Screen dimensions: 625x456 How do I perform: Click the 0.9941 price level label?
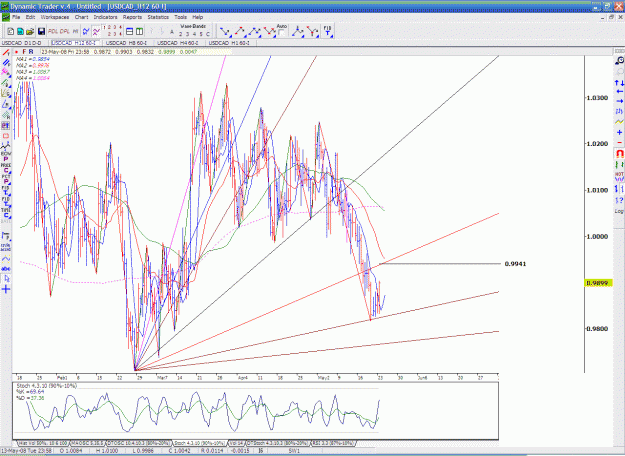(515, 264)
